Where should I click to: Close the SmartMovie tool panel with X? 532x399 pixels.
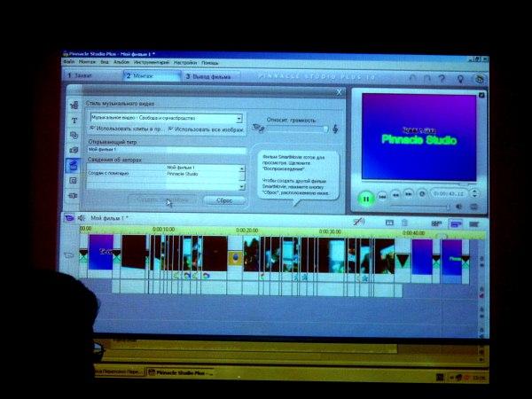pos(339,92)
